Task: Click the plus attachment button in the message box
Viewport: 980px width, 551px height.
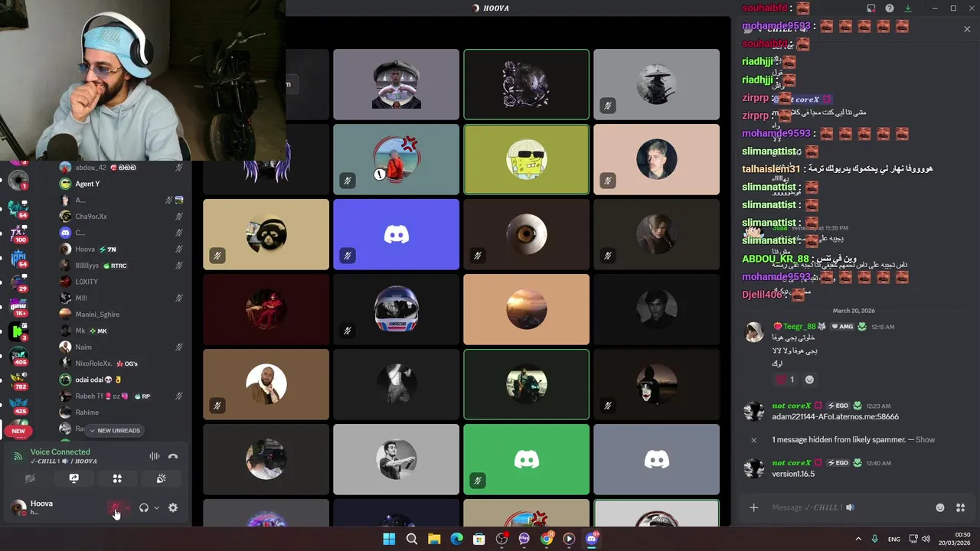Action: coord(753,507)
